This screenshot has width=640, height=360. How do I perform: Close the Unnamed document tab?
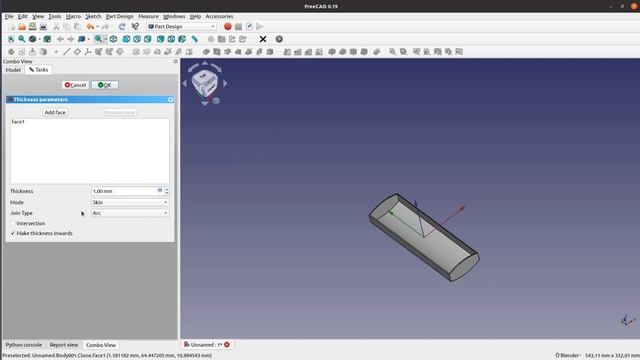click(x=227, y=345)
